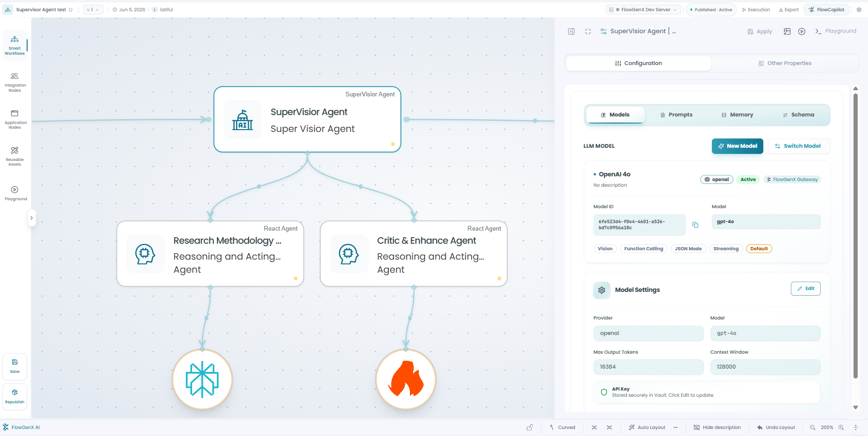Image resolution: width=868 pixels, height=436 pixels.
Task: Click the Export button
Action: coord(789,10)
